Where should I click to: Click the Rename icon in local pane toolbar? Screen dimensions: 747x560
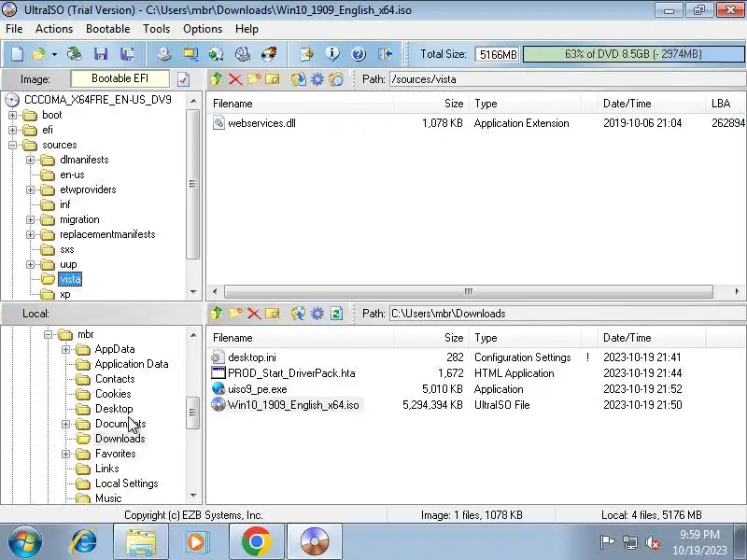[x=272, y=314]
